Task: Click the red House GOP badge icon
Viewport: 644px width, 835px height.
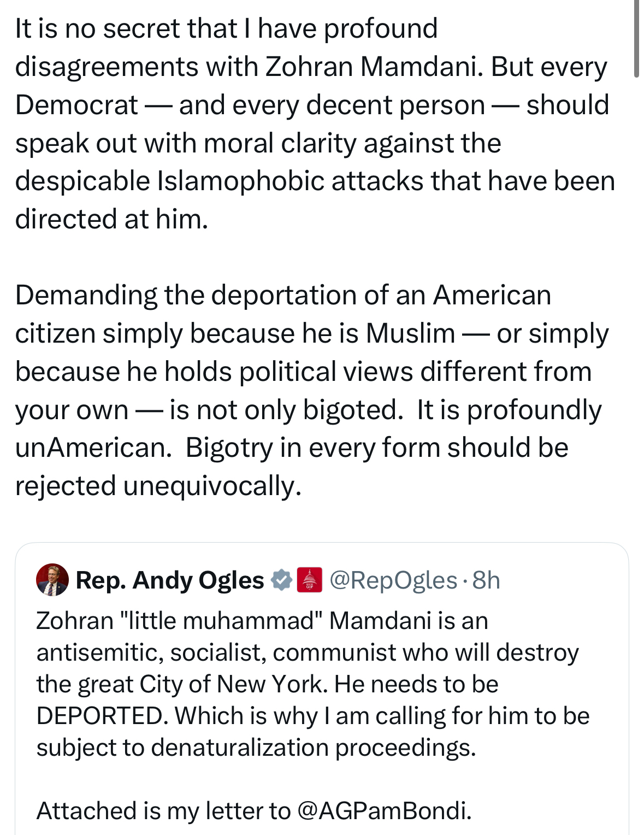Action: [309, 580]
